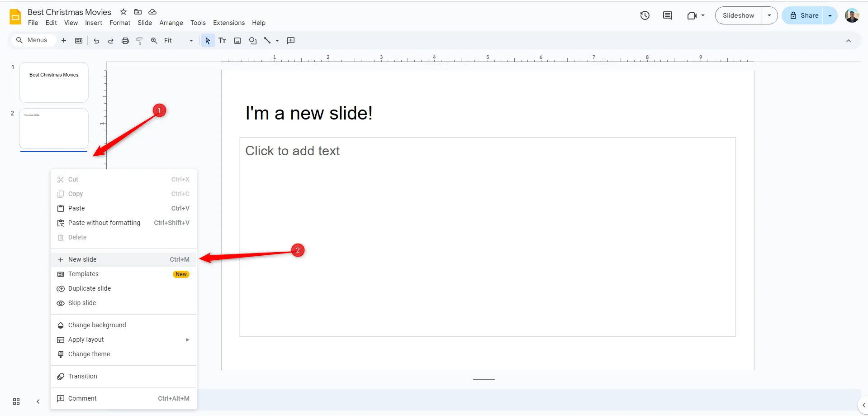Screen dimensions: 868x416
Task: Open the Extensions menu
Action: [x=229, y=23]
